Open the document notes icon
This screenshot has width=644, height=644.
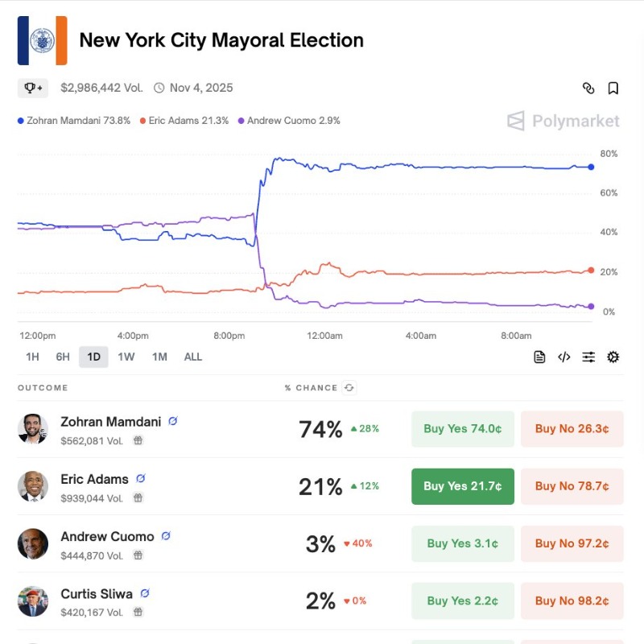539,357
